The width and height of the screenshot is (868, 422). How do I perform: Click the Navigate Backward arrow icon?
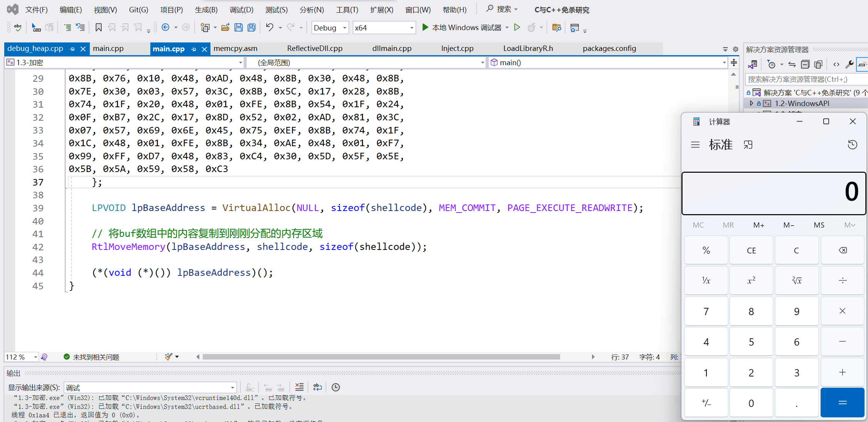pyautogui.click(x=166, y=27)
